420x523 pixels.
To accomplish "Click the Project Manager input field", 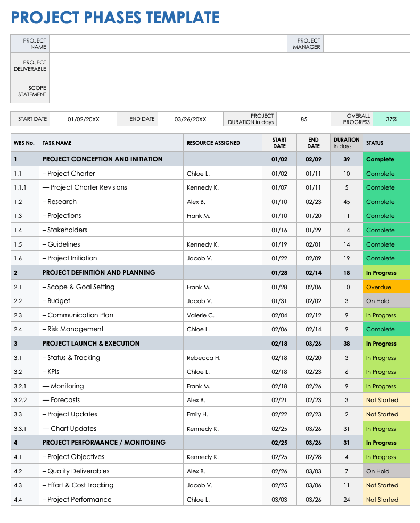I will point(366,44).
